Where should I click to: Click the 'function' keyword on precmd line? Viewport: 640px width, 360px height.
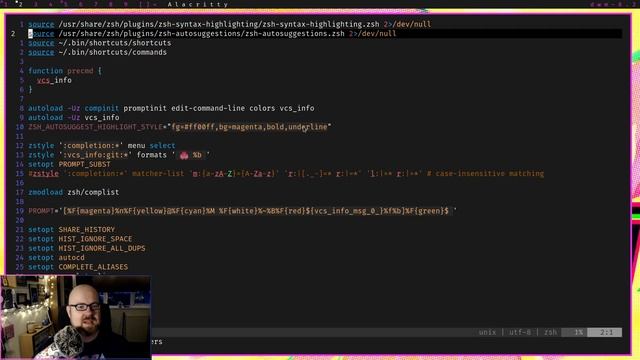coord(45,71)
